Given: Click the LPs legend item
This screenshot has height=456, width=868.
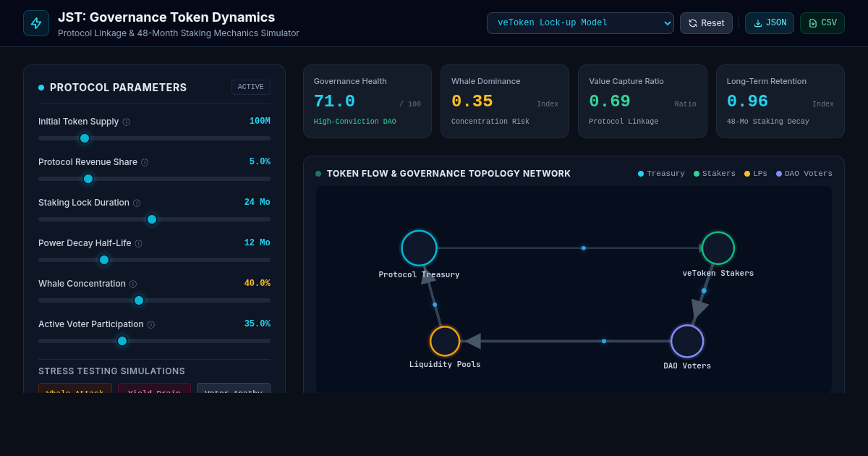Looking at the screenshot, I should tap(756, 174).
